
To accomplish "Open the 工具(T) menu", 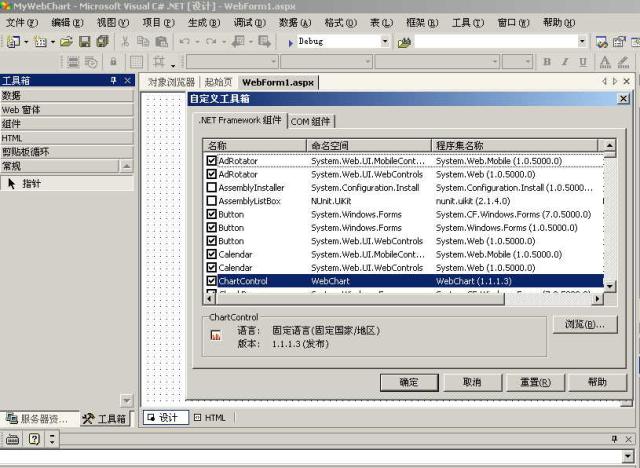I will (x=468, y=23).
